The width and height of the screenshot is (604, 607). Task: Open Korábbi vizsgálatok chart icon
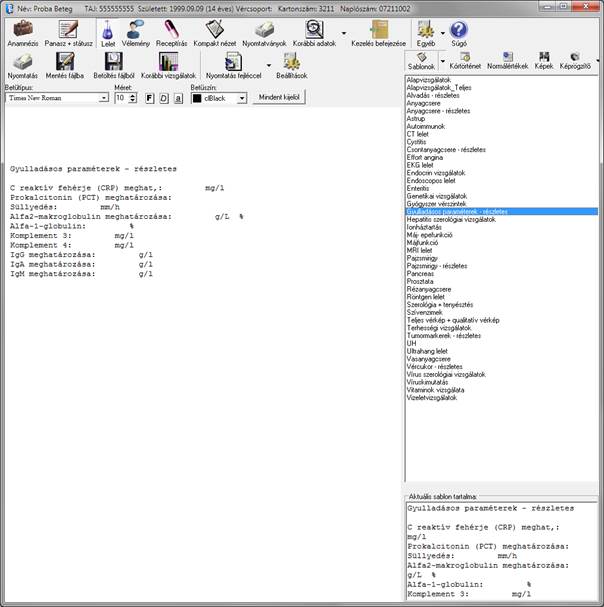click(x=168, y=62)
